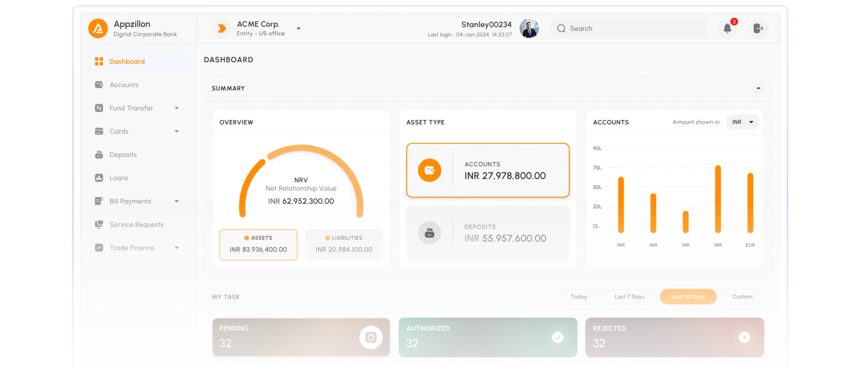The width and height of the screenshot is (868, 367).
Task: Open Loans in the sidebar
Action: pos(119,178)
